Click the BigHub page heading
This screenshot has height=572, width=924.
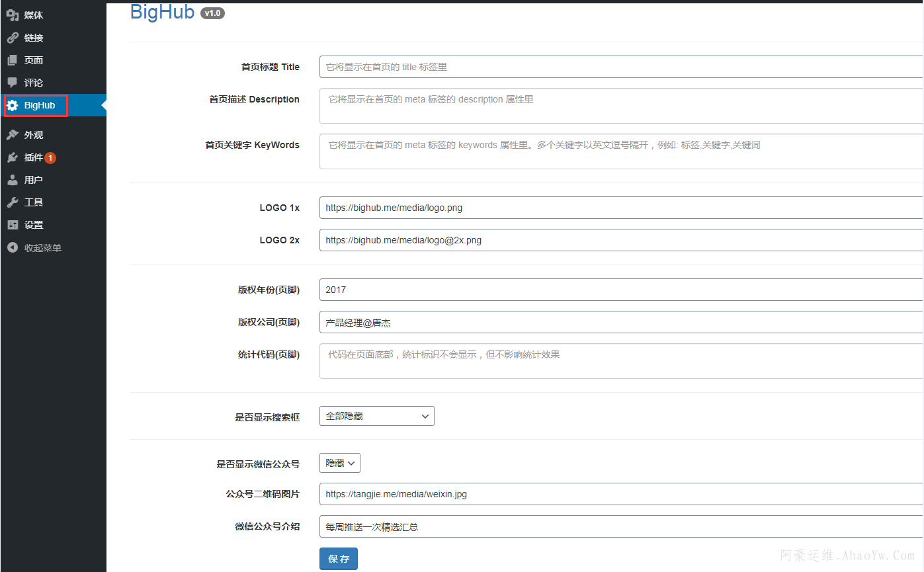162,13
